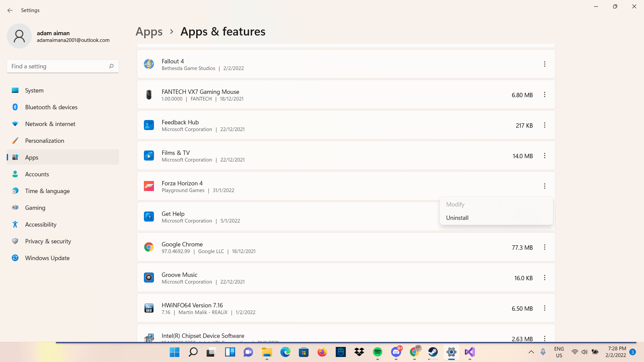This screenshot has height=362, width=644.
Task: Open Visual Studio from the taskbar
Action: tap(470, 352)
